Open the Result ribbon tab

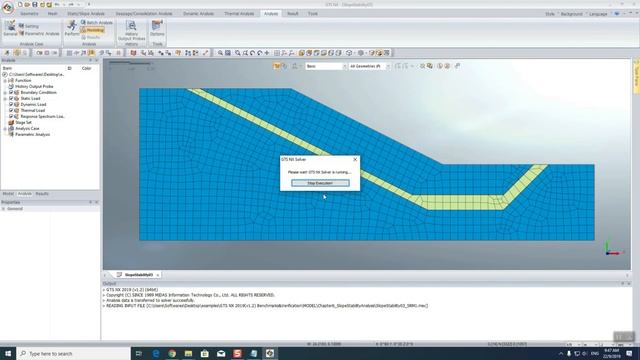(293, 13)
